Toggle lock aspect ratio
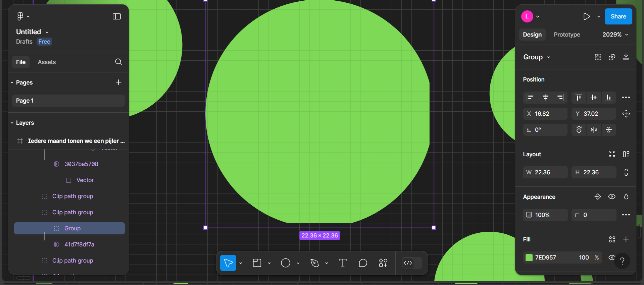The width and height of the screenshot is (644, 285). (x=626, y=172)
